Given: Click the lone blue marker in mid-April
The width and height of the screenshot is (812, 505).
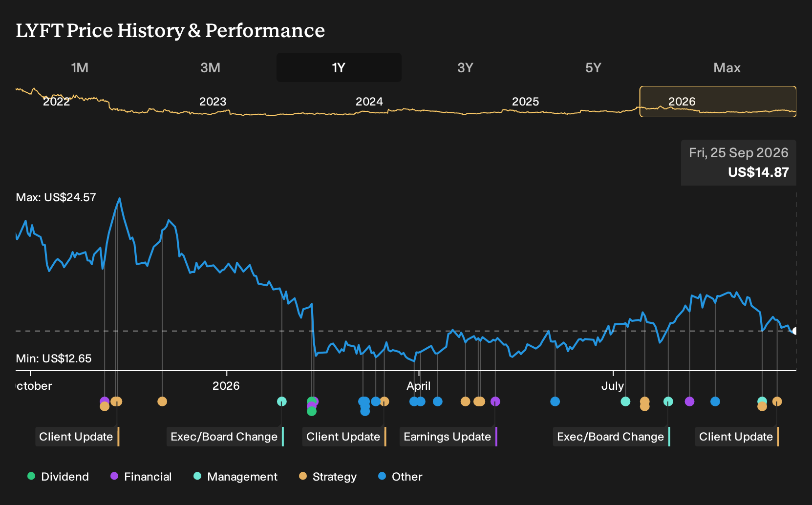Looking at the screenshot, I should pyautogui.click(x=438, y=401).
